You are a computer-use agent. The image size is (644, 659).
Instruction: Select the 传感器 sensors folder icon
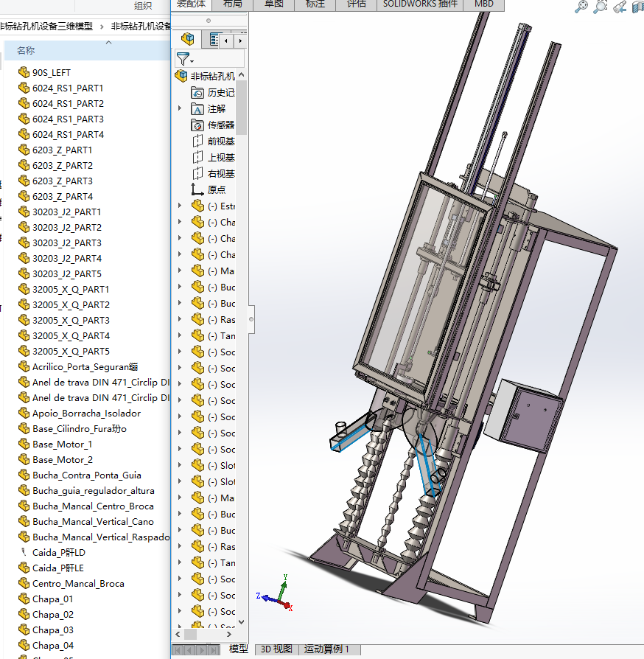point(197,125)
